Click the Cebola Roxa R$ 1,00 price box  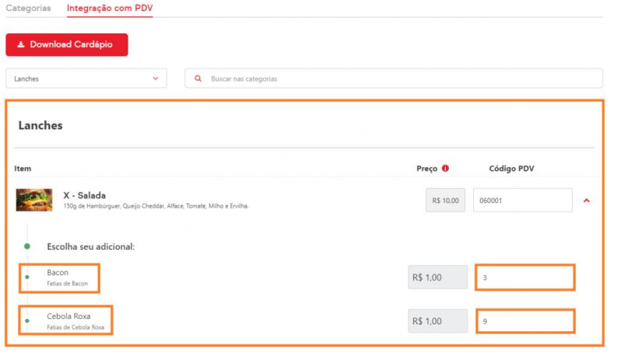point(437,321)
